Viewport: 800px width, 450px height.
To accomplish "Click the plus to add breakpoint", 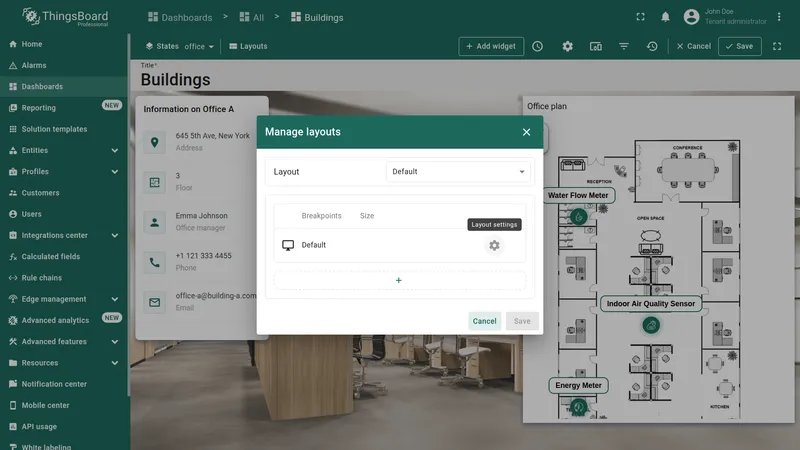I will tap(399, 280).
